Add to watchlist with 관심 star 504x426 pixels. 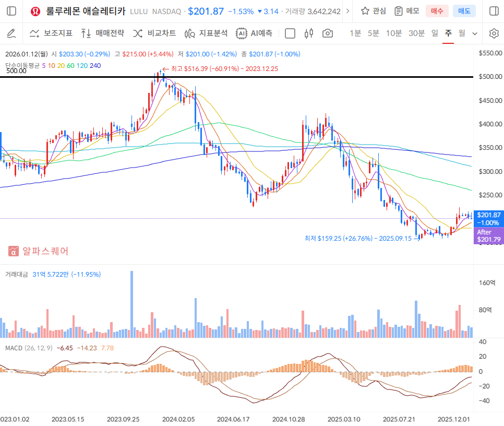[374, 11]
